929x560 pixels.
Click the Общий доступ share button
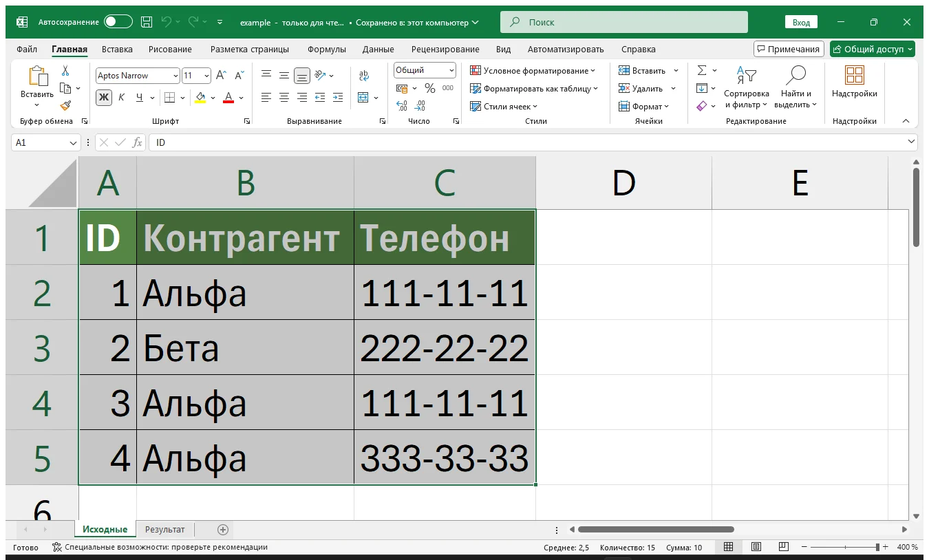[872, 49]
